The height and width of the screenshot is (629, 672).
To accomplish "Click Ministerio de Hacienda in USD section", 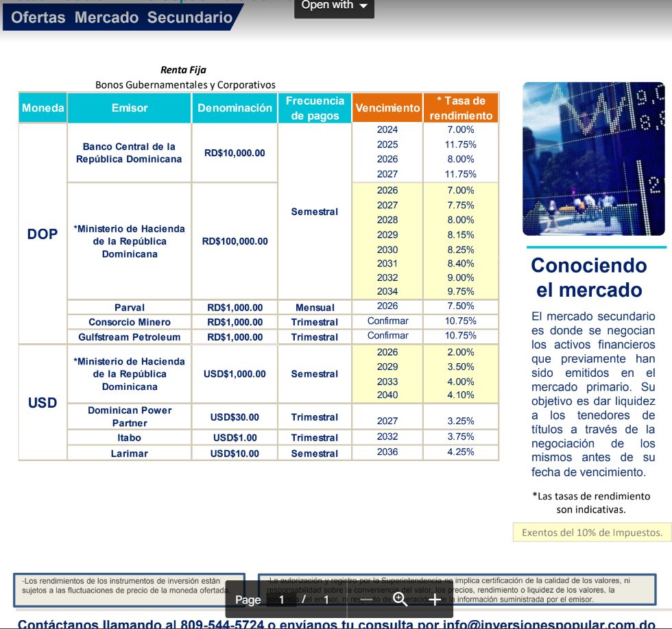I will coord(130,374).
